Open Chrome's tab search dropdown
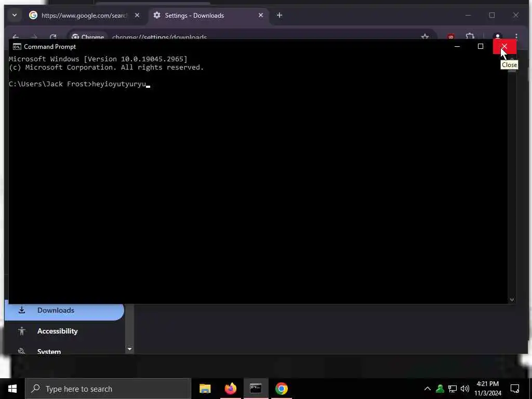 (15, 15)
